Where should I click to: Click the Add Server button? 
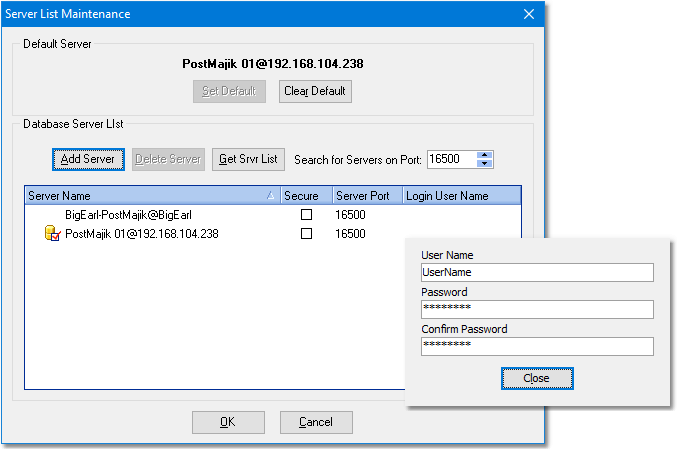coord(88,159)
